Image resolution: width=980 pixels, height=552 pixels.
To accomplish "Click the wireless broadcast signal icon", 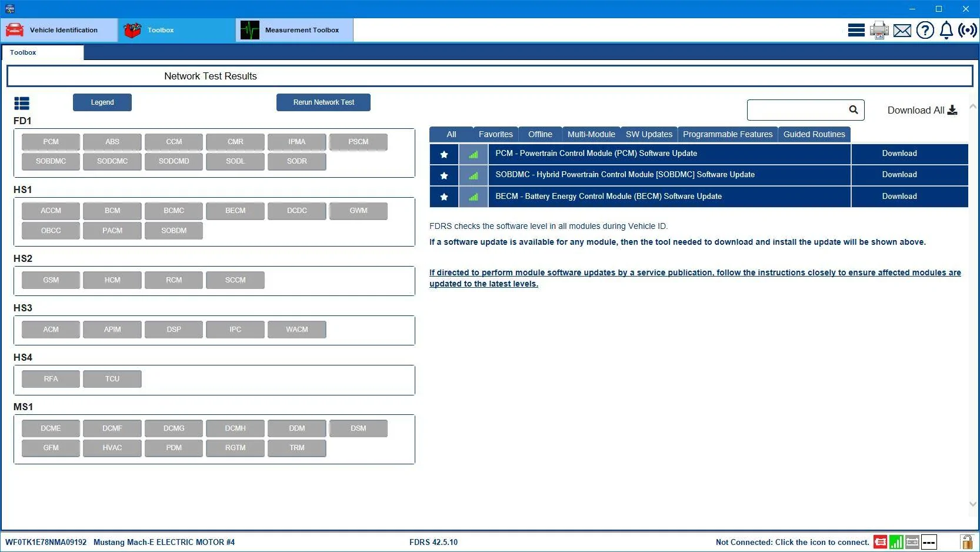I will click(x=968, y=30).
